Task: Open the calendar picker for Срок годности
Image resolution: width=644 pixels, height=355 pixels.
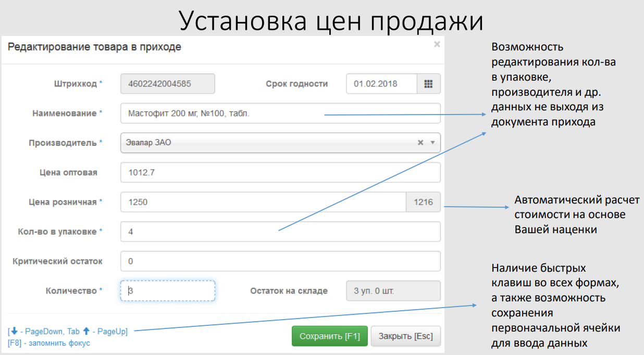Action: tap(428, 84)
